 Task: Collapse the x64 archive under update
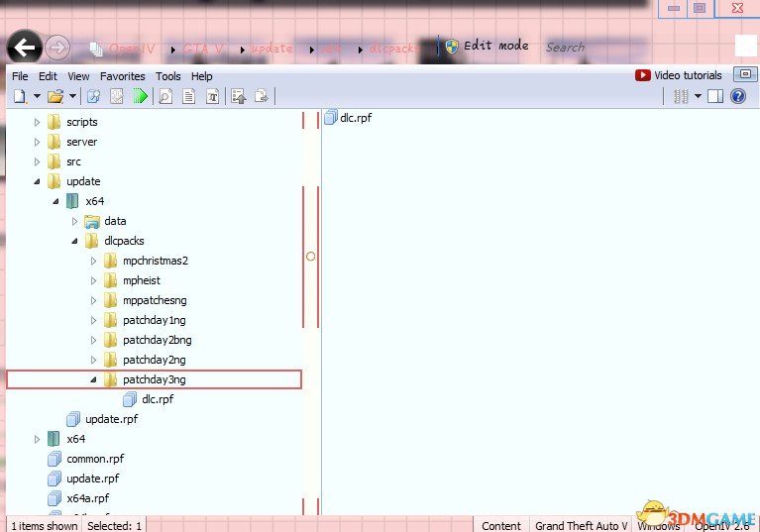55,201
